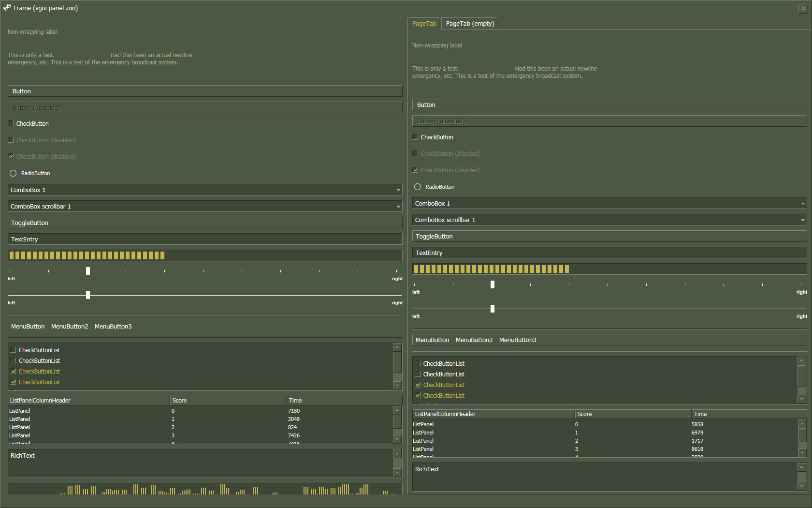Open the MenuButton2 menu
812x508 pixels.
click(69, 326)
